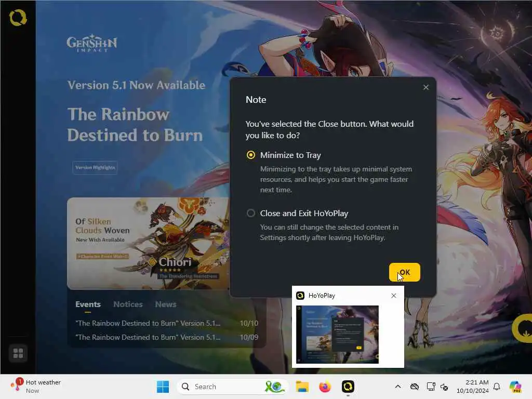Open the Chiori wish banner

point(148,244)
